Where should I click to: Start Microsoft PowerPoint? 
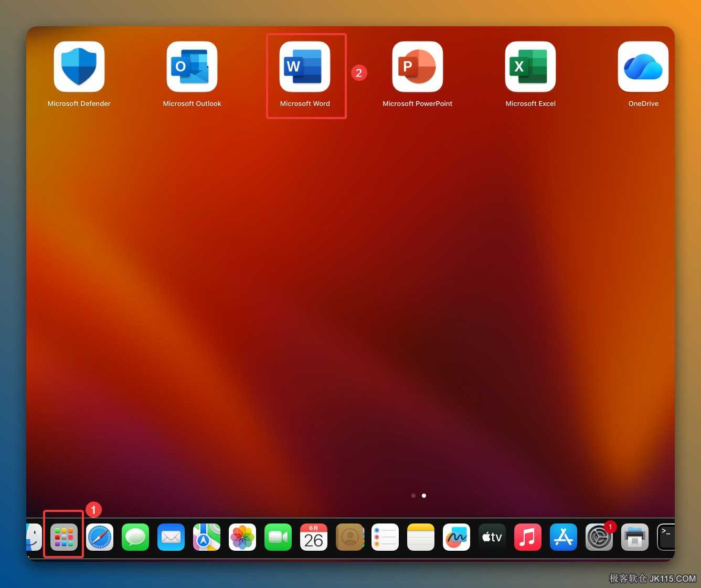(418, 67)
